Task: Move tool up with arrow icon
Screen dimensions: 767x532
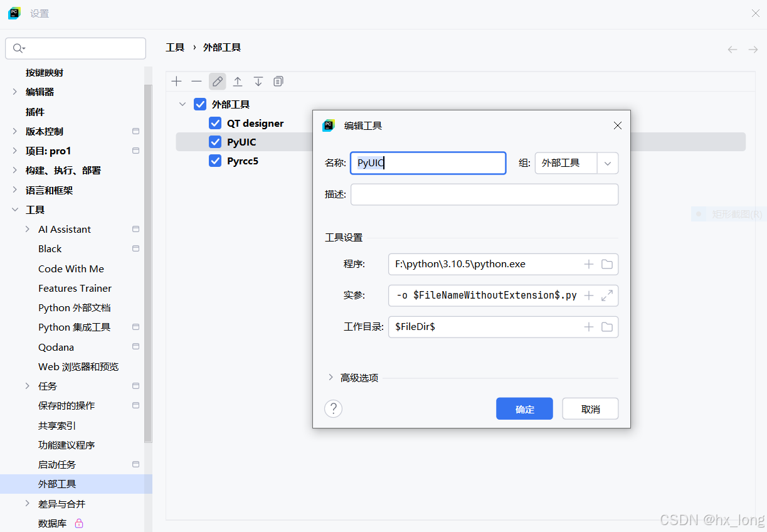Action: pyautogui.click(x=238, y=82)
